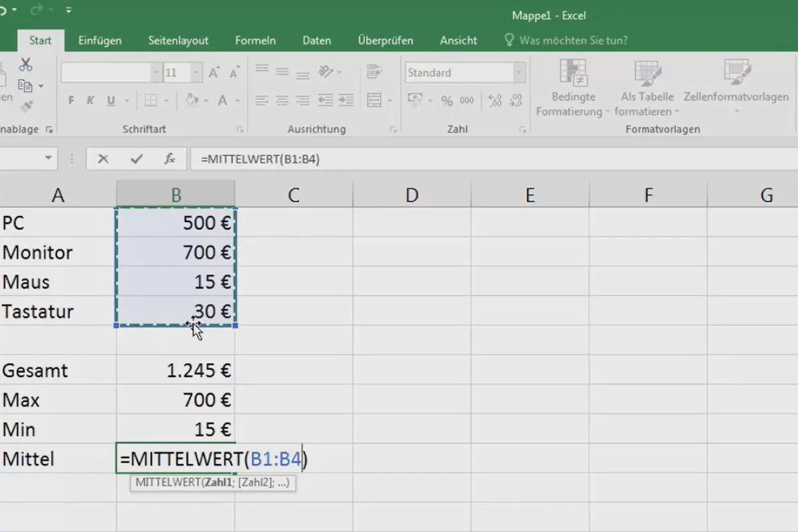Click the text orientation icon
The image size is (798, 532).
click(325, 71)
